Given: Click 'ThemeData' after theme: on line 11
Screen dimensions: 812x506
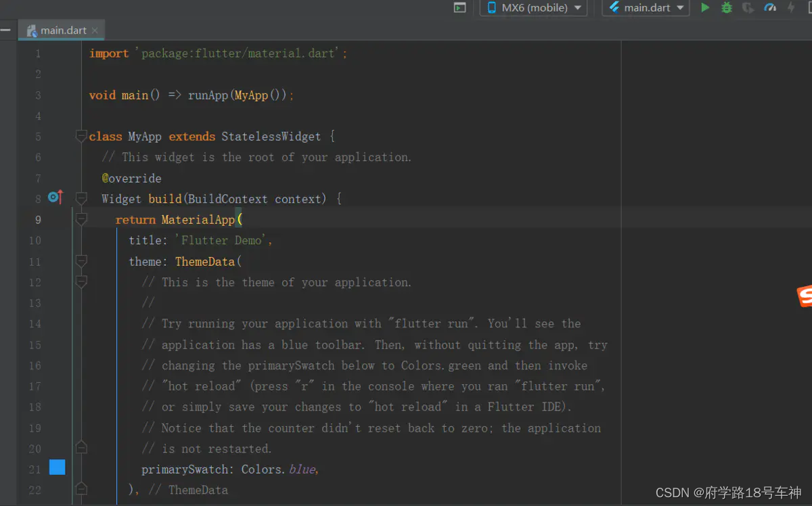Looking at the screenshot, I should point(205,262).
